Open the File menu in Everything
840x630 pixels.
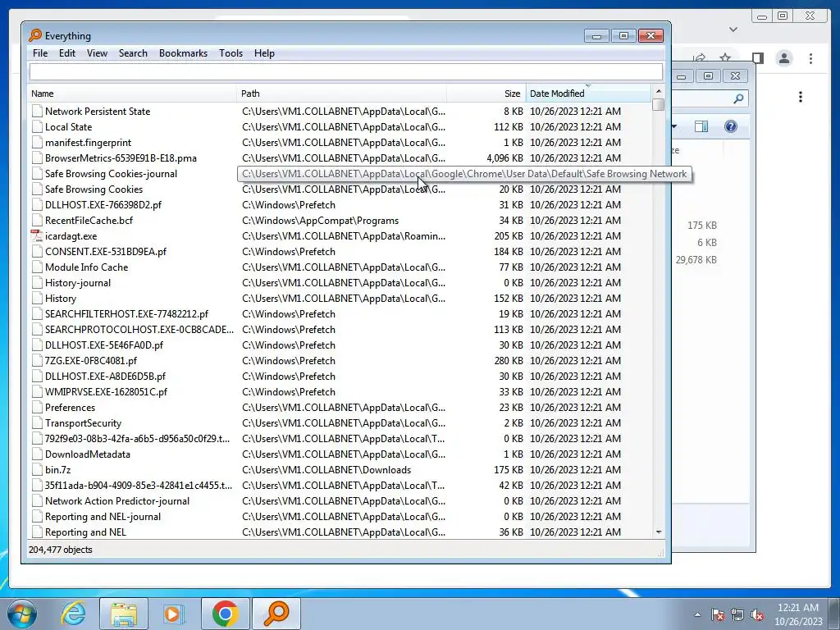point(39,53)
